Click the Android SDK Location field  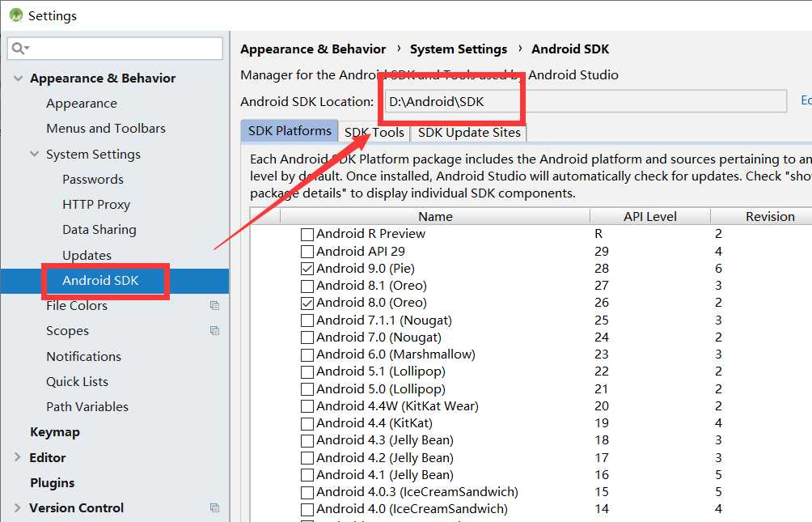coord(586,101)
